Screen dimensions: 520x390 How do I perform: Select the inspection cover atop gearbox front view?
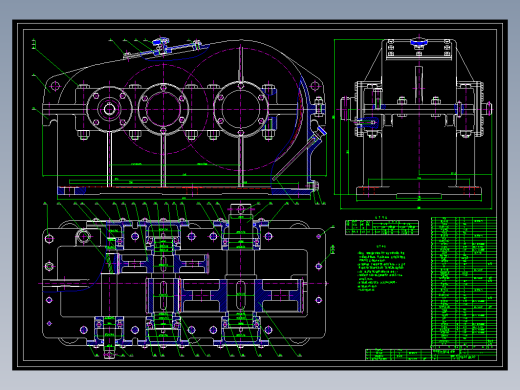163,50
